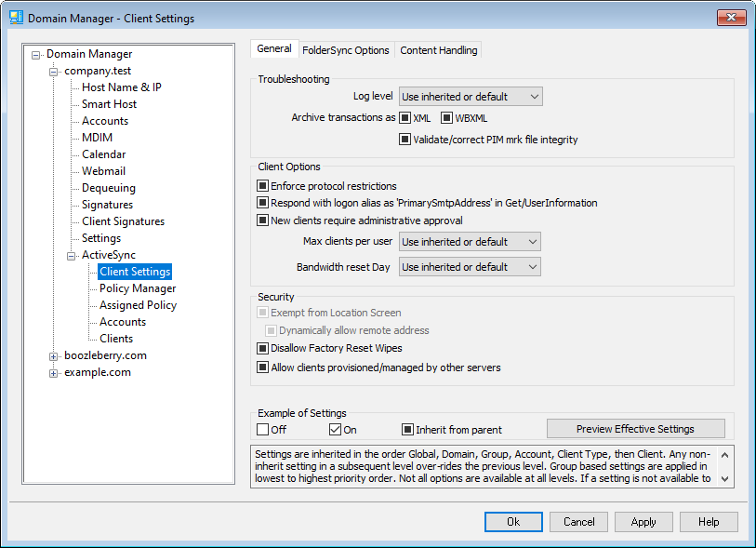Select Webmail in the domain tree

(x=103, y=171)
